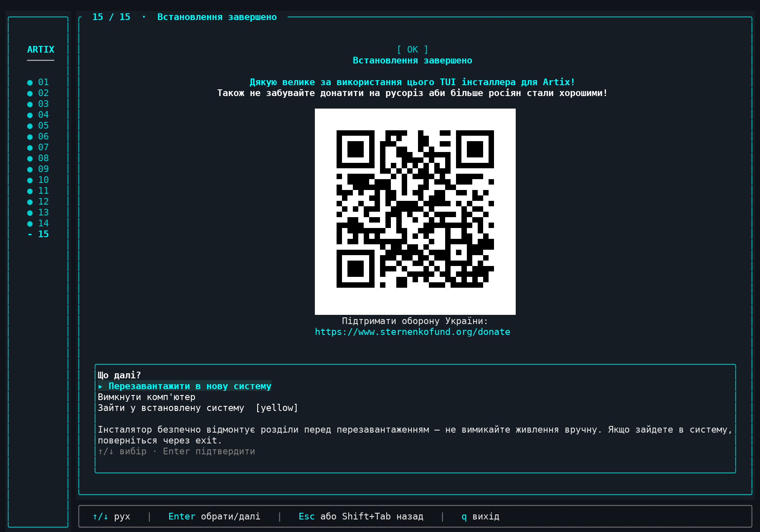This screenshot has height=532, width=760.
Task: Click 'q вихід' footer hint
Action: coord(480,517)
